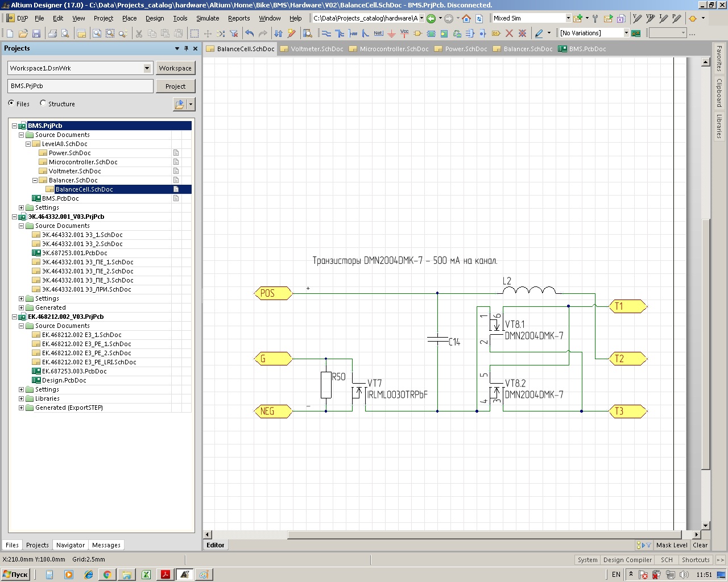Open Power.SchDoc in the project tree
The image size is (728, 582).
pos(69,153)
